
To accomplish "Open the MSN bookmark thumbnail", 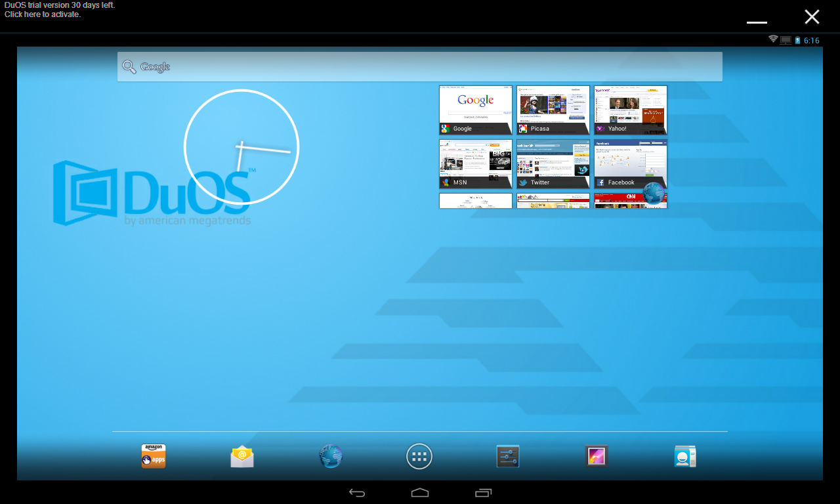I will click(476, 164).
